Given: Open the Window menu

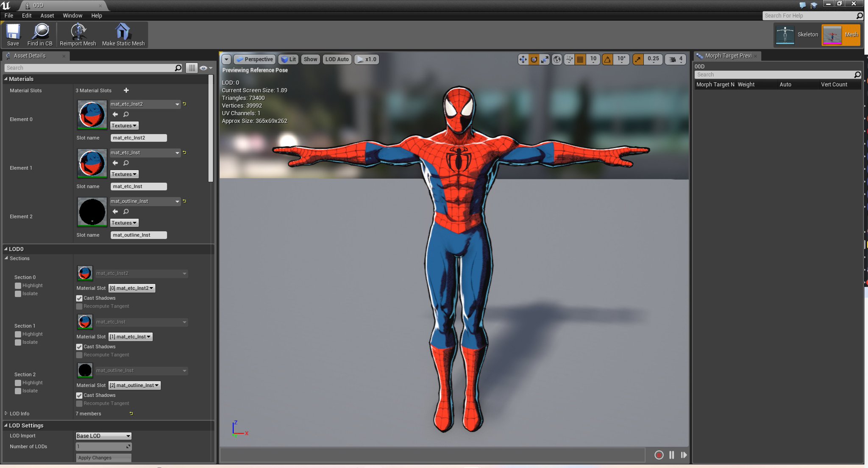Looking at the screenshot, I should (x=72, y=16).
